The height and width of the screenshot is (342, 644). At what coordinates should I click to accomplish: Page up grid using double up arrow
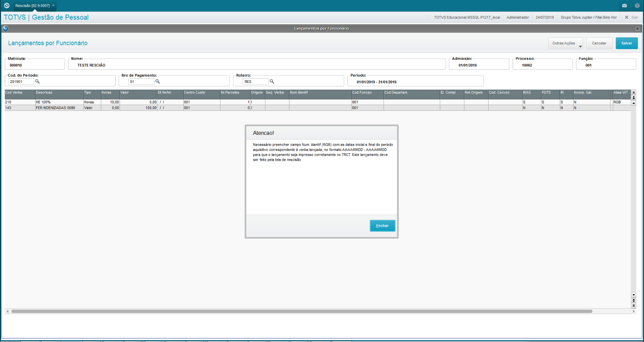[633, 97]
